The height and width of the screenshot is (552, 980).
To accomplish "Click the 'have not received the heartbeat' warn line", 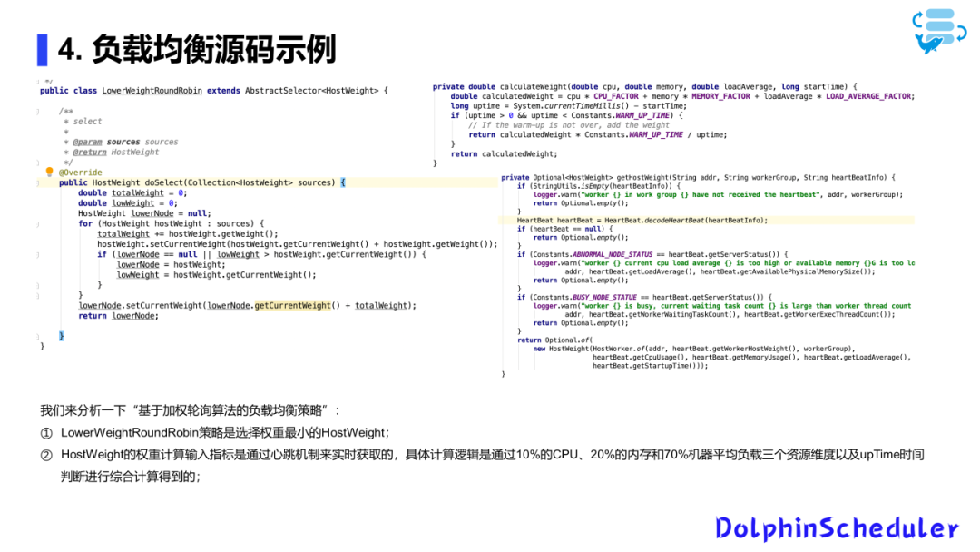I will click(718, 194).
